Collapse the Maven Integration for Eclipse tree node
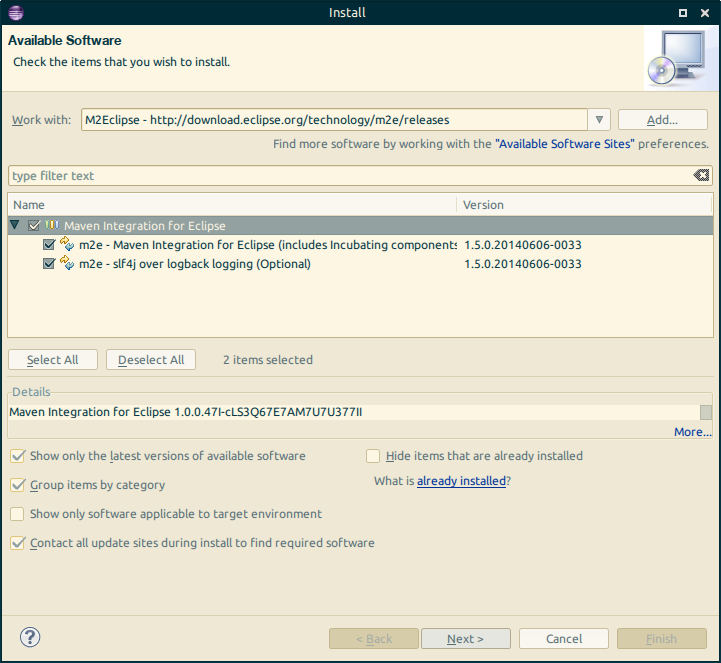The width and height of the screenshot is (721, 663). coord(15,225)
